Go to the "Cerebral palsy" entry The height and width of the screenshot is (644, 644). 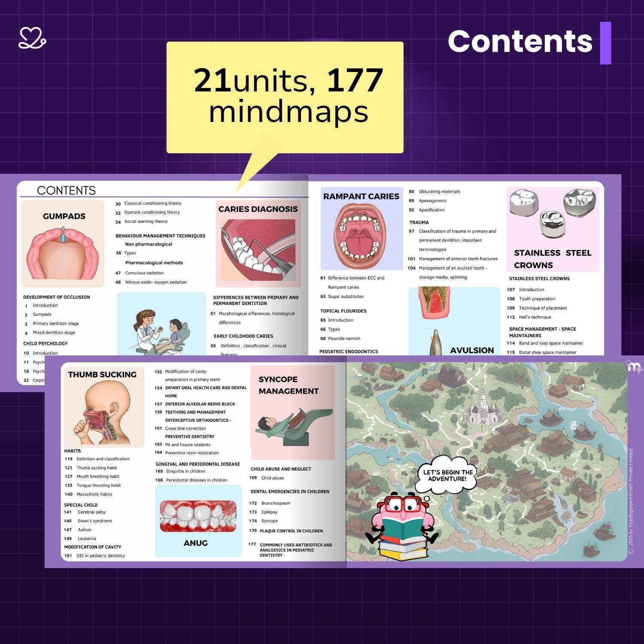[91, 512]
